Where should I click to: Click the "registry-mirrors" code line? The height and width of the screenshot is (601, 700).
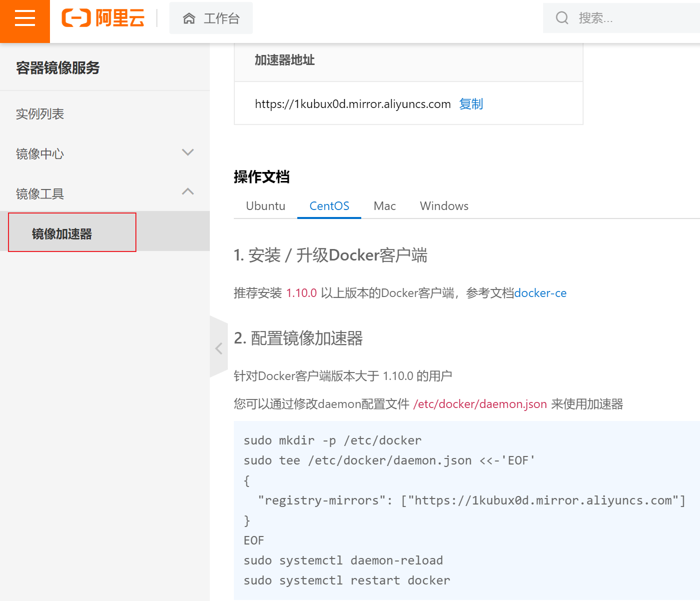point(472,500)
